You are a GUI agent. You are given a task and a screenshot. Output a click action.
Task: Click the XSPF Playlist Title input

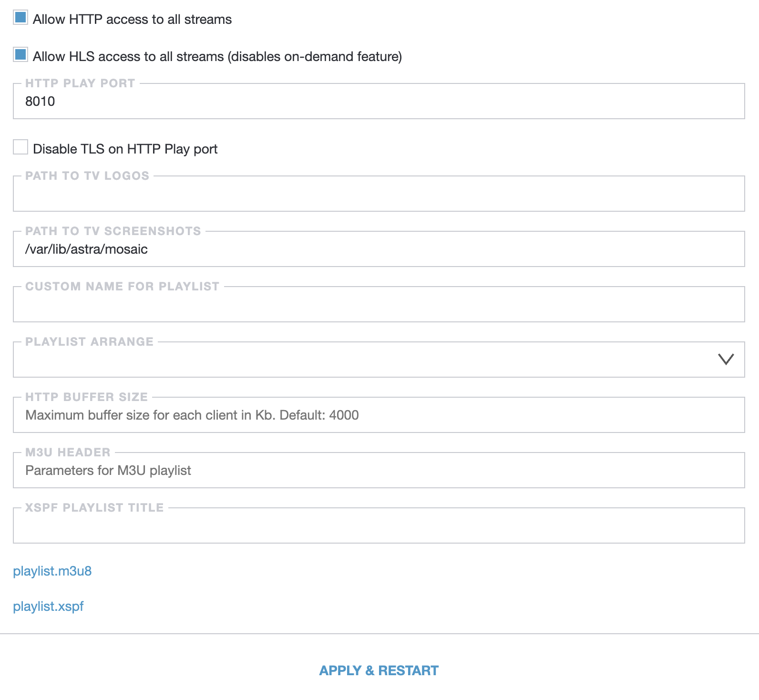point(379,525)
